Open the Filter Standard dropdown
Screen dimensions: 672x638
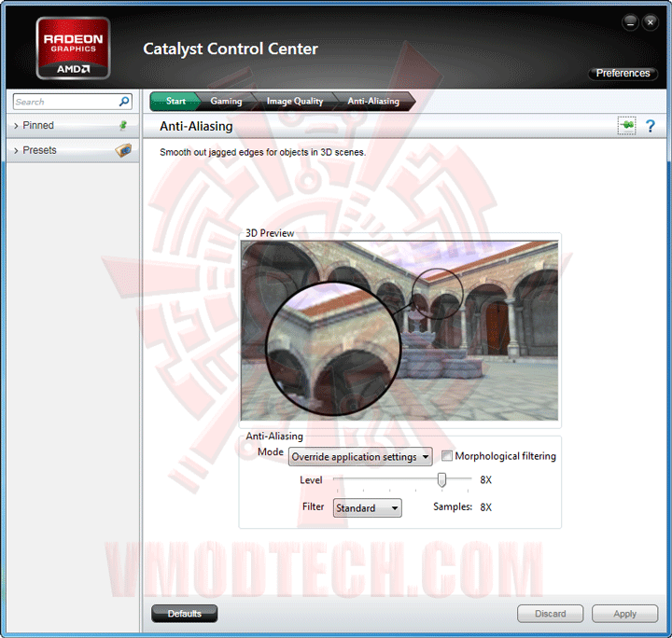pyautogui.click(x=368, y=507)
